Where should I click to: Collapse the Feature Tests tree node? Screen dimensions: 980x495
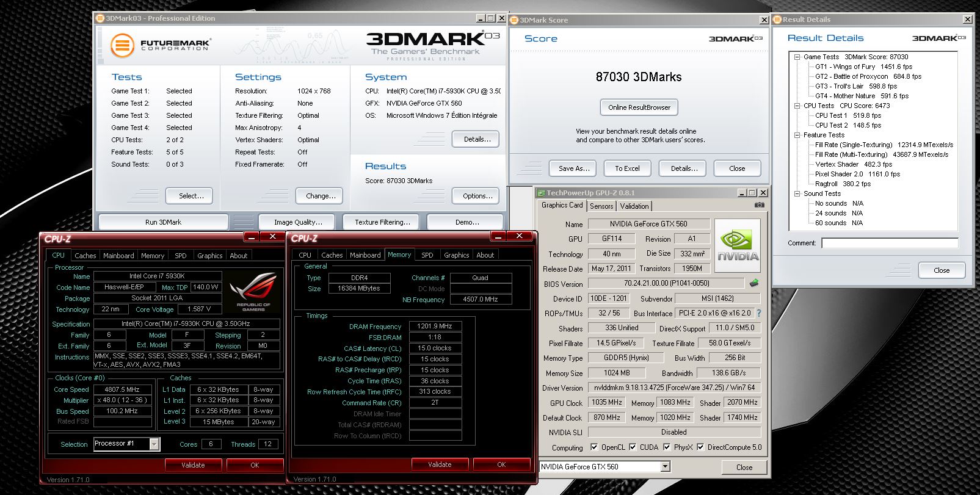click(797, 135)
